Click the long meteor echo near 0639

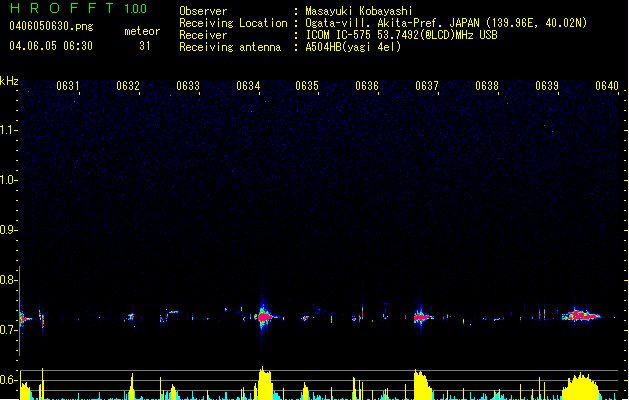tap(581, 316)
